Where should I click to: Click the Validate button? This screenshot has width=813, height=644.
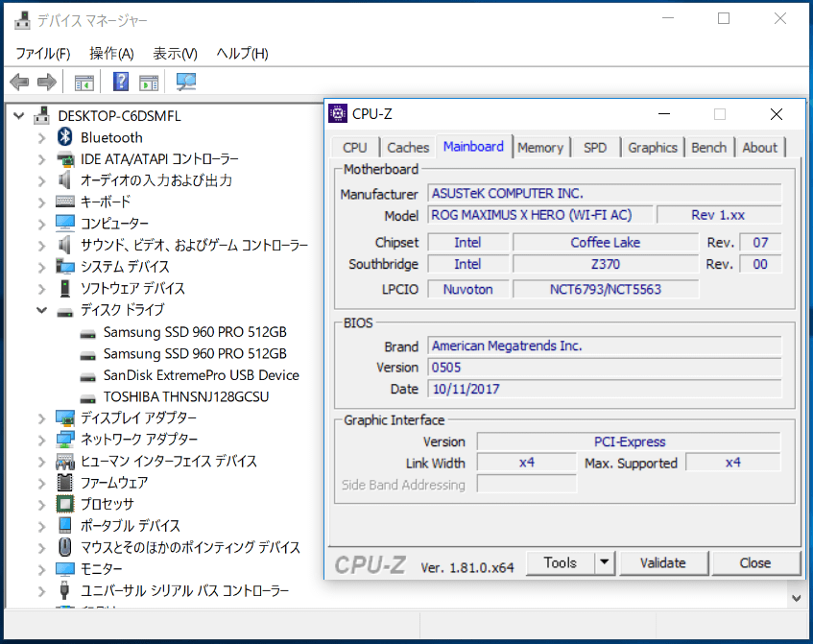point(663,562)
